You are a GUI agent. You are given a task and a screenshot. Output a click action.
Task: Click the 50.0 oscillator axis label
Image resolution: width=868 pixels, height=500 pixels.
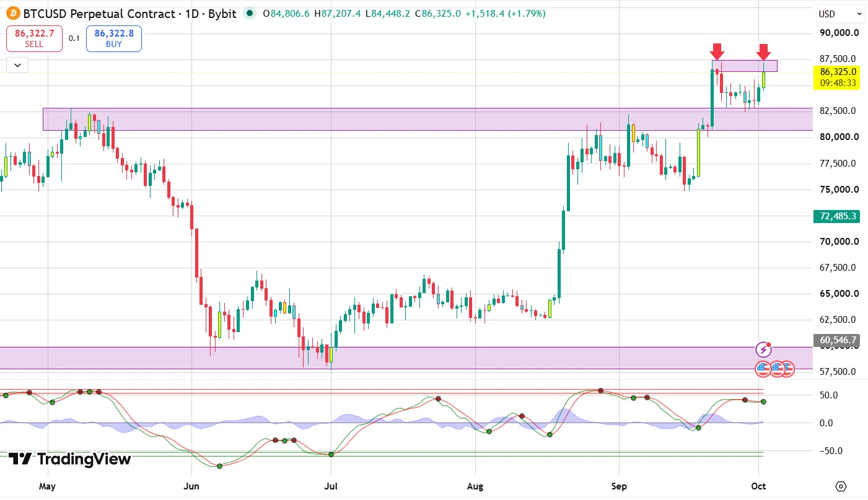pos(828,395)
